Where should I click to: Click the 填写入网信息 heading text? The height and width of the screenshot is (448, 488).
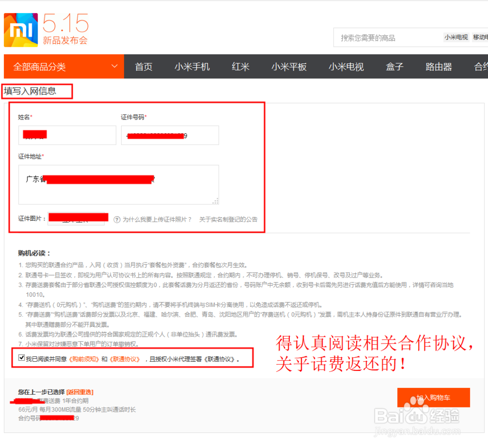point(30,91)
